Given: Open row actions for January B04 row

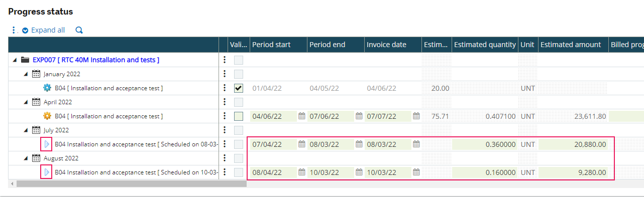Looking at the screenshot, I should pos(224,88).
